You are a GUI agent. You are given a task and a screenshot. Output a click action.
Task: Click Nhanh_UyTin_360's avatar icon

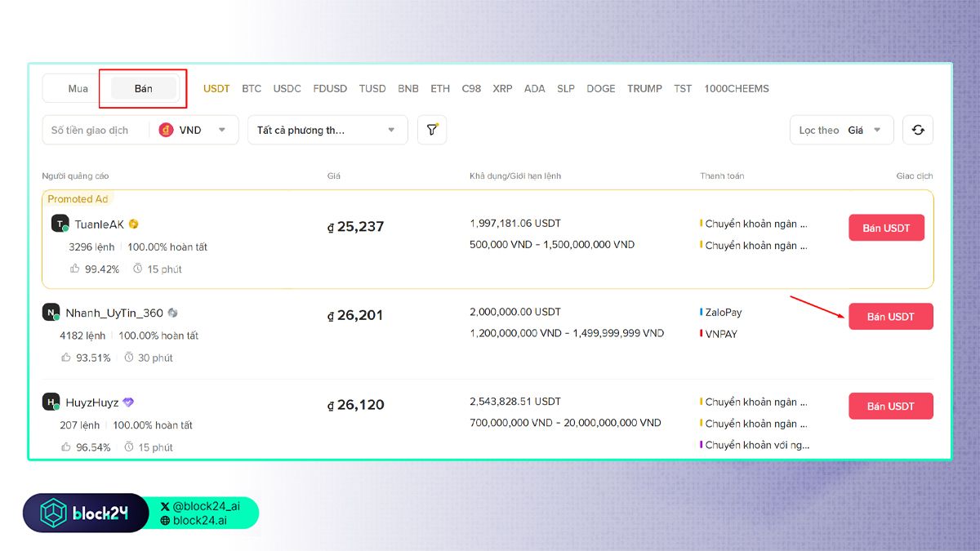[51, 313]
